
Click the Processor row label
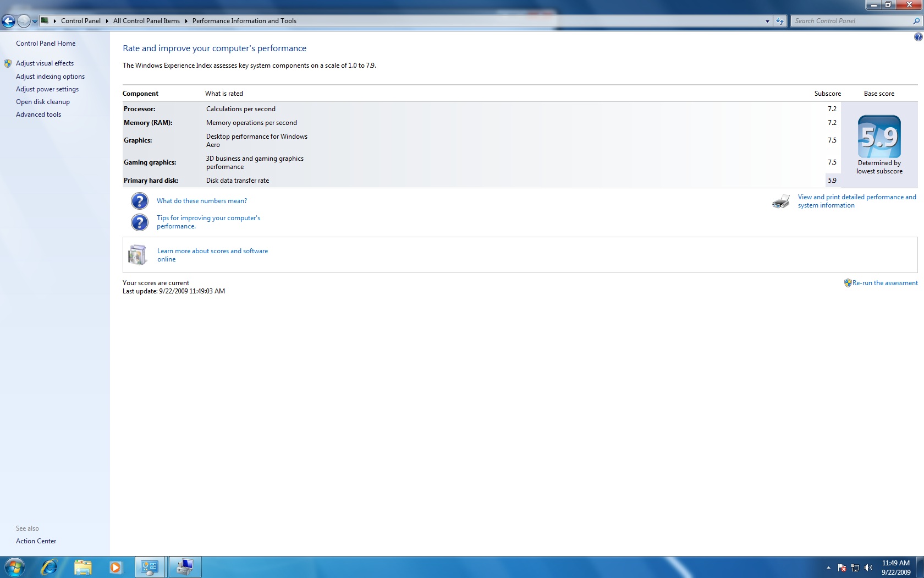(x=139, y=109)
